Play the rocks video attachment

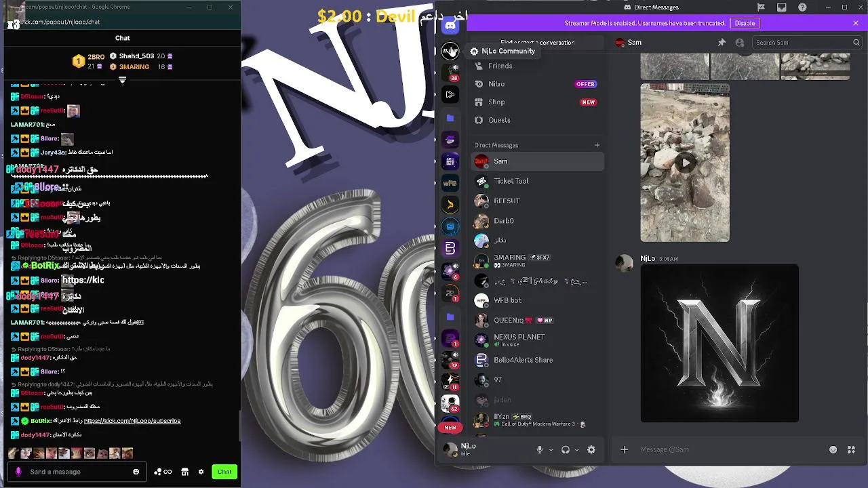685,163
